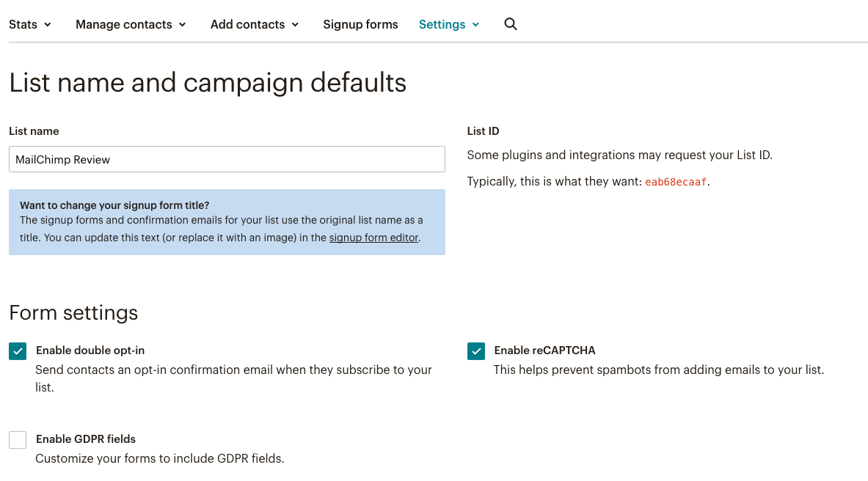Screen dimensions: 868x481
Task: Click the "Enable reCAPTCHA" label text
Action: tap(544, 350)
